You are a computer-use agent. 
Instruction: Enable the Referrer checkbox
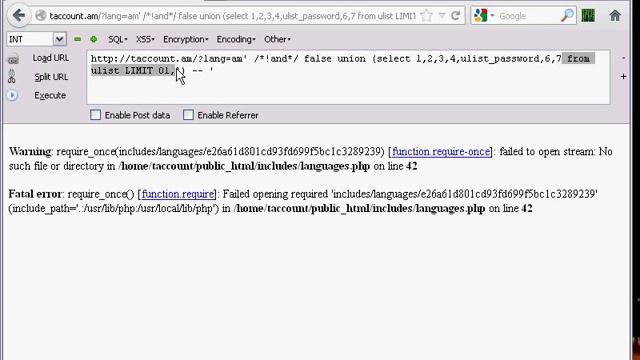188,115
